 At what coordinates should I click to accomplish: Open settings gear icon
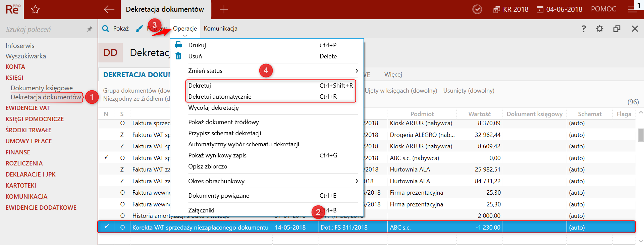[x=600, y=29]
